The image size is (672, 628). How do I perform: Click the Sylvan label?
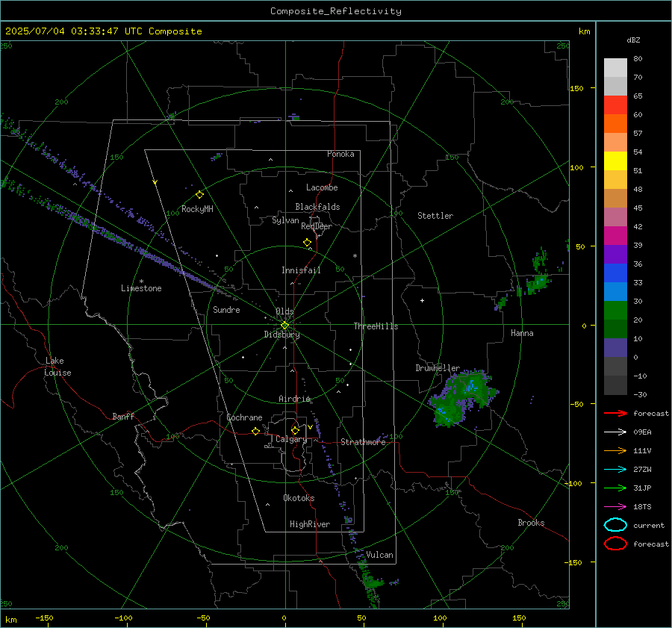point(285,220)
